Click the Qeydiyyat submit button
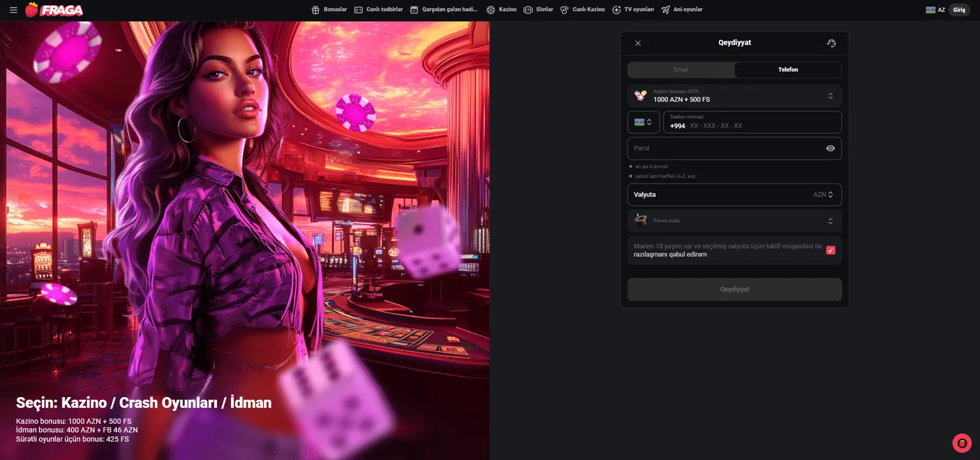This screenshot has width=980, height=460. click(x=734, y=289)
